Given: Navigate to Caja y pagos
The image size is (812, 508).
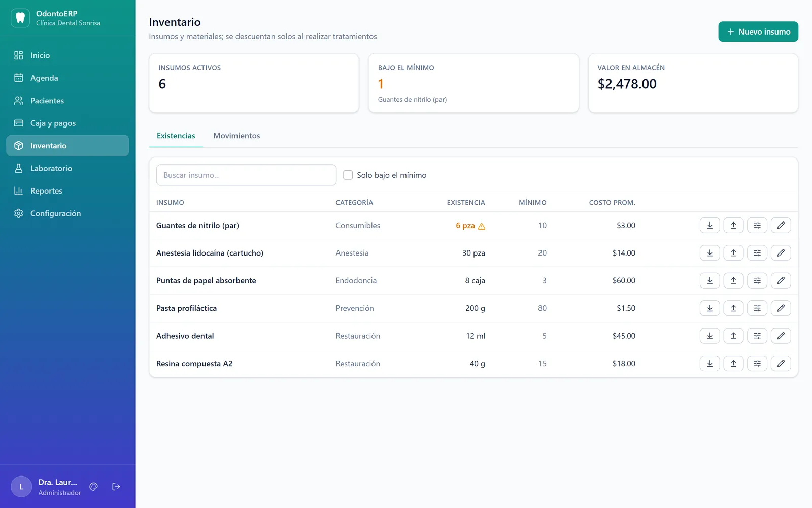Looking at the screenshot, I should (67, 123).
